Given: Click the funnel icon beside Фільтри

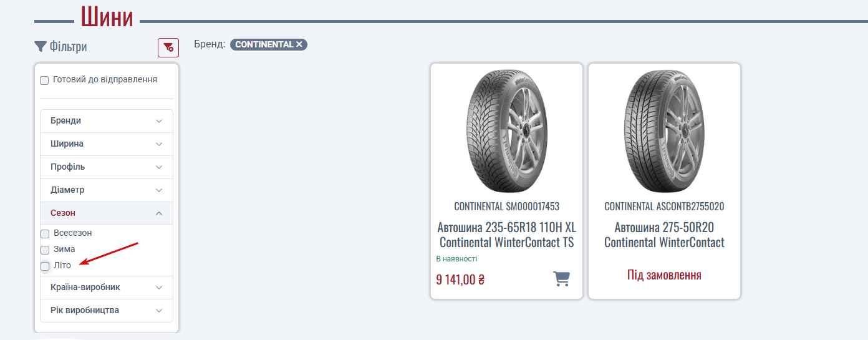Looking at the screenshot, I should pyautogui.click(x=41, y=46).
